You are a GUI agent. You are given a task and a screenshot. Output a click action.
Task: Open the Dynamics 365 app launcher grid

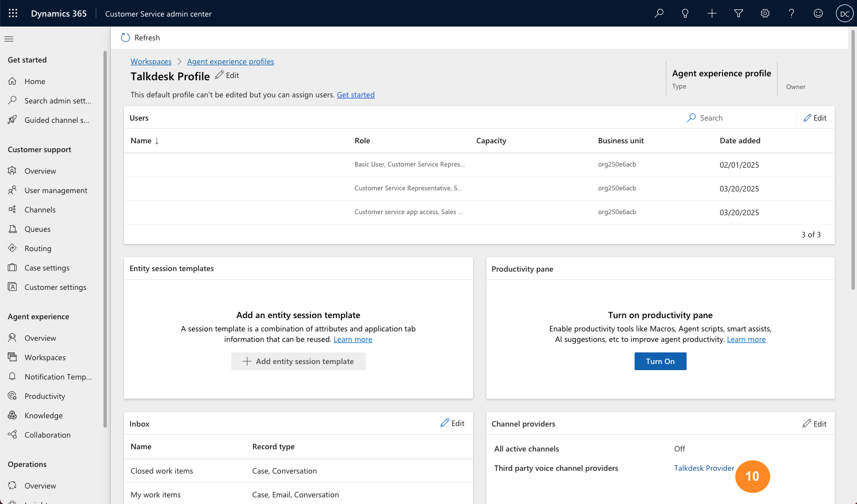(x=13, y=13)
